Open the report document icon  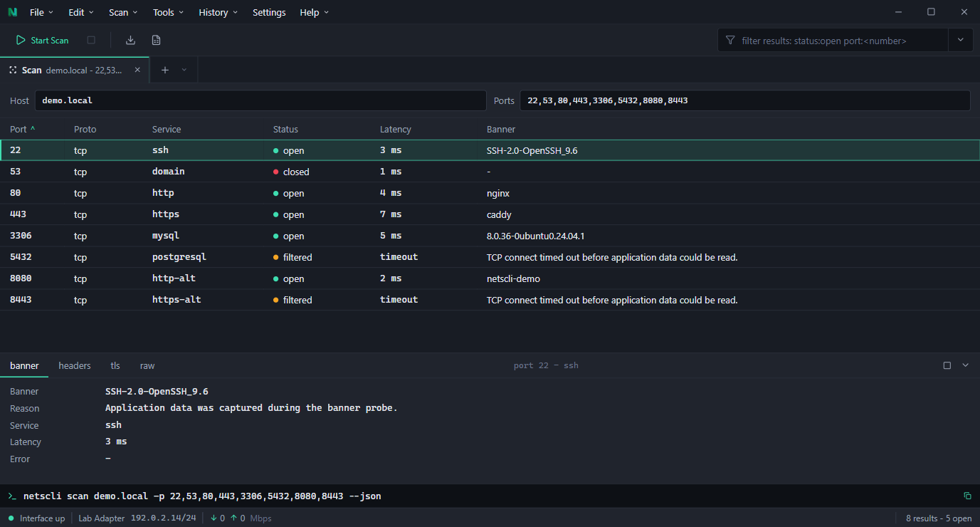pyautogui.click(x=156, y=40)
